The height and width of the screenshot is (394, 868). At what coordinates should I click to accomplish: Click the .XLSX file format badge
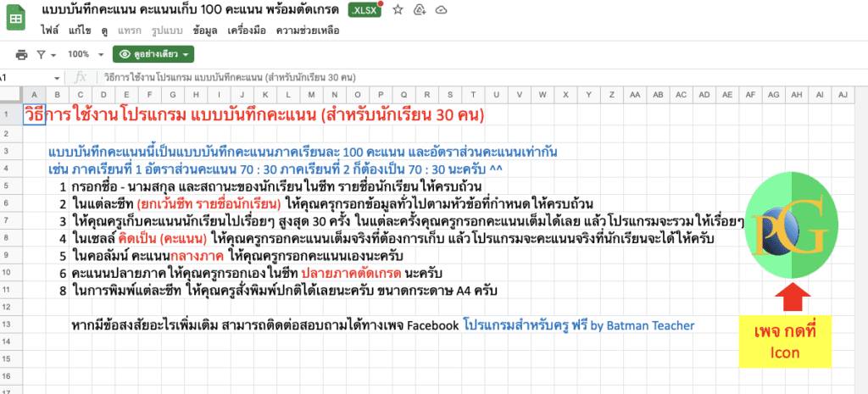(365, 10)
